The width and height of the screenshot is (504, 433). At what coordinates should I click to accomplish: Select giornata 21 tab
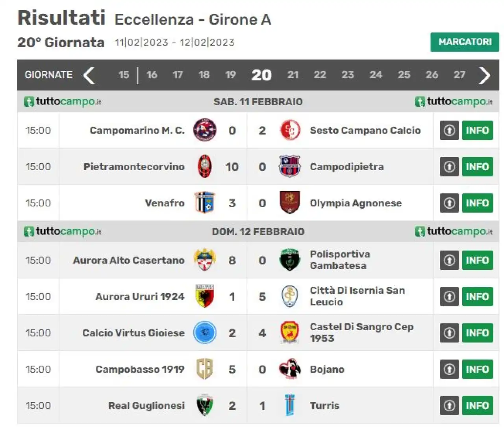click(x=293, y=75)
